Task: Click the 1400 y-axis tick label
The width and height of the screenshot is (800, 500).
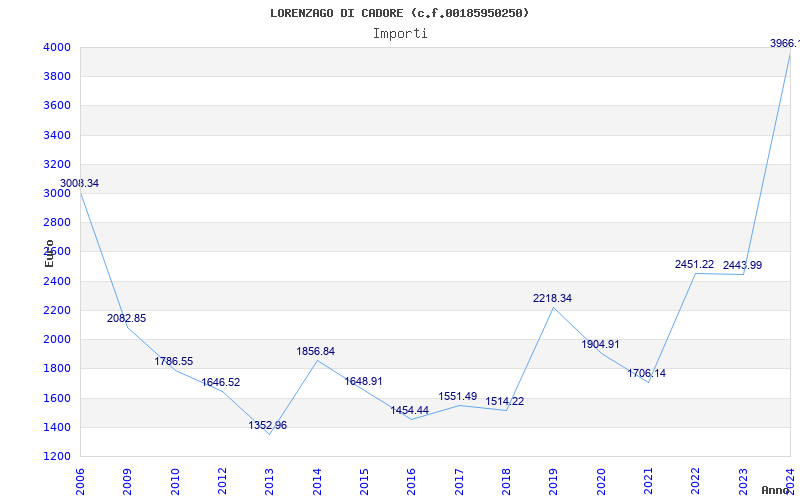Action: coord(57,427)
